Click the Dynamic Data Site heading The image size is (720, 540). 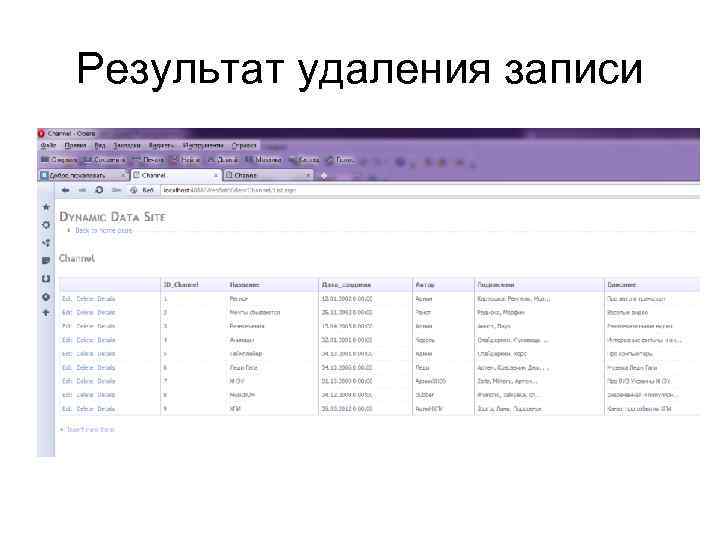coord(112,217)
